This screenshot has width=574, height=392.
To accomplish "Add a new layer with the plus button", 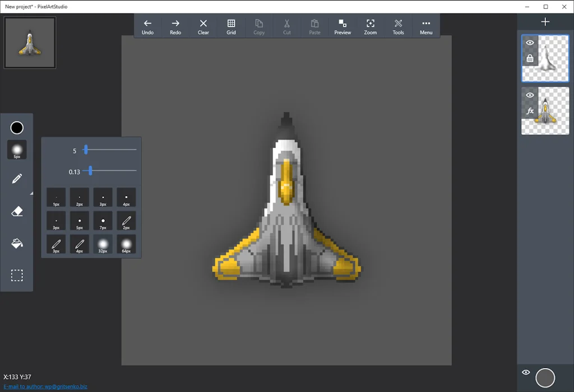I will tap(545, 21).
